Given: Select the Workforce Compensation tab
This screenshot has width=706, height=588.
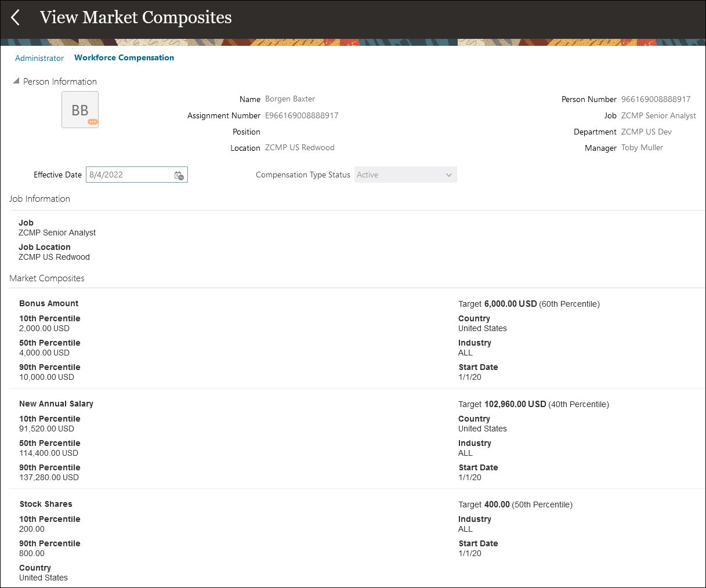Looking at the screenshot, I should [x=124, y=57].
